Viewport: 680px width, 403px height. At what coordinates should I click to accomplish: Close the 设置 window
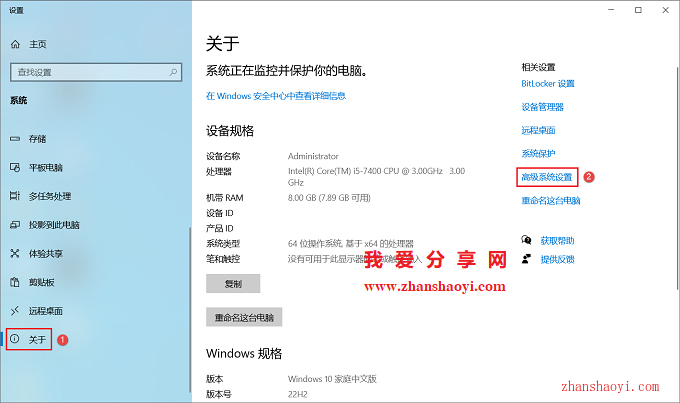tap(666, 10)
